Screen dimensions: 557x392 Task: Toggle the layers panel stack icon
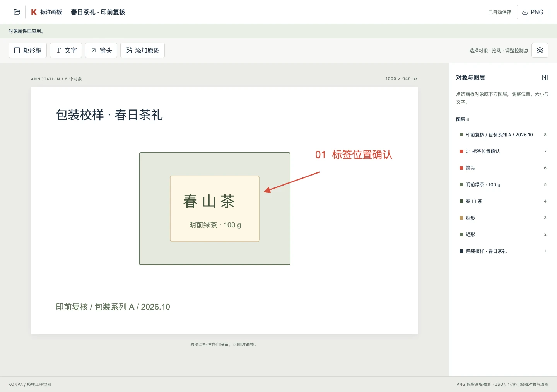[540, 50]
